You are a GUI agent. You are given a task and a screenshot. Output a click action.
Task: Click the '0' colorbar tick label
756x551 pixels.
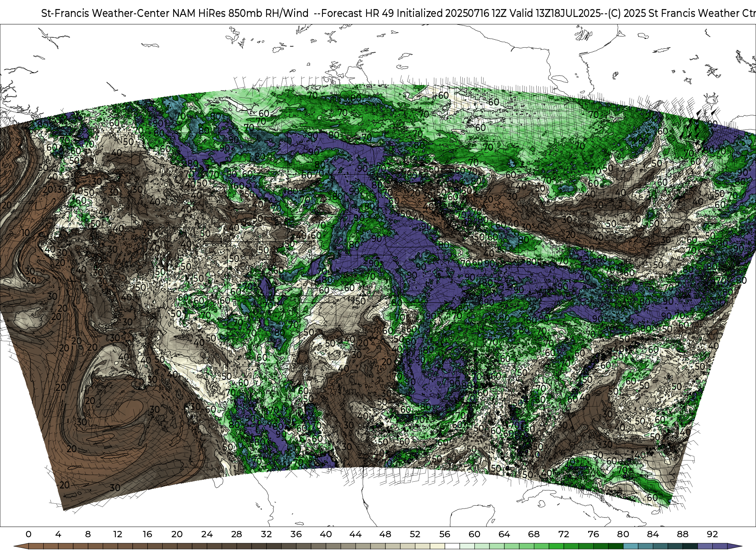point(28,534)
